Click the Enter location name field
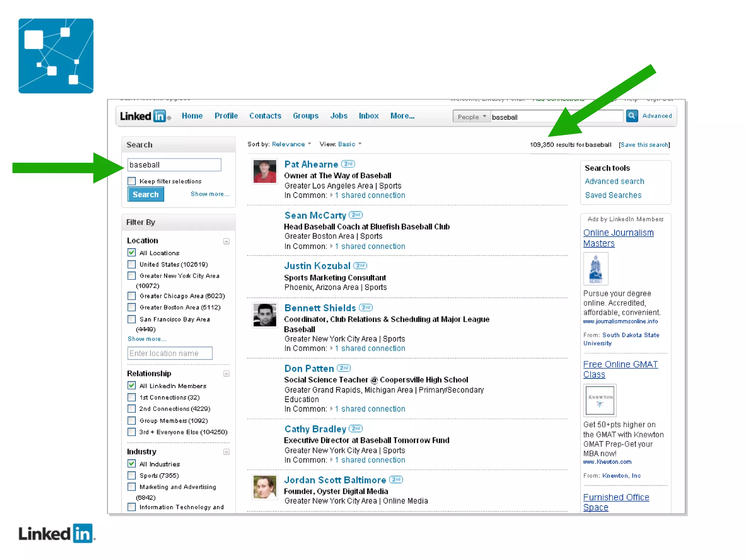 (170, 353)
